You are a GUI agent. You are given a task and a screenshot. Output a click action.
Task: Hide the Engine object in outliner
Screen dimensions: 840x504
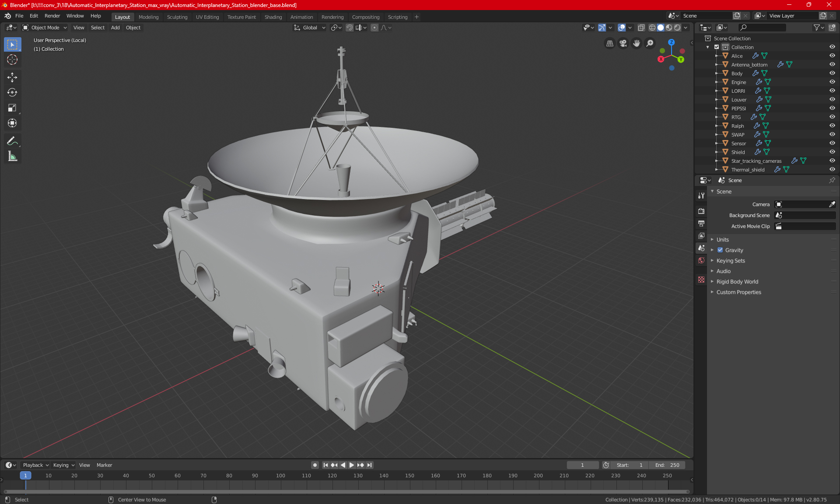pos(832,82)
